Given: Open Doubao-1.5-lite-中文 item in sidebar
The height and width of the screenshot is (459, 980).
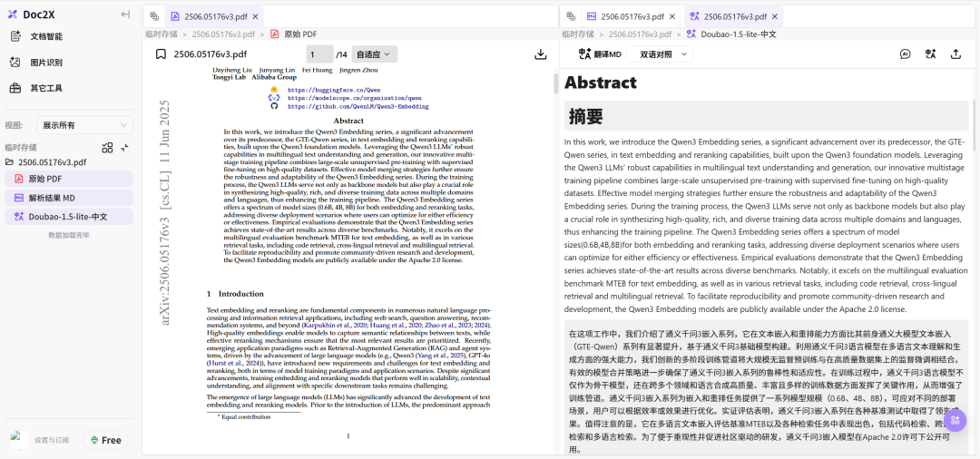Looking at the screenshot, I should click(69, 217).
